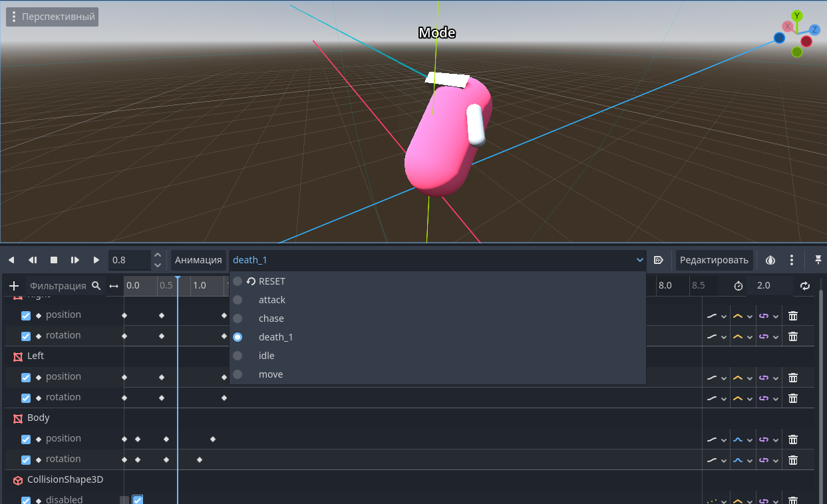Pin the animation player panel
Screen dimensions: 827x504
coord(818,260)
